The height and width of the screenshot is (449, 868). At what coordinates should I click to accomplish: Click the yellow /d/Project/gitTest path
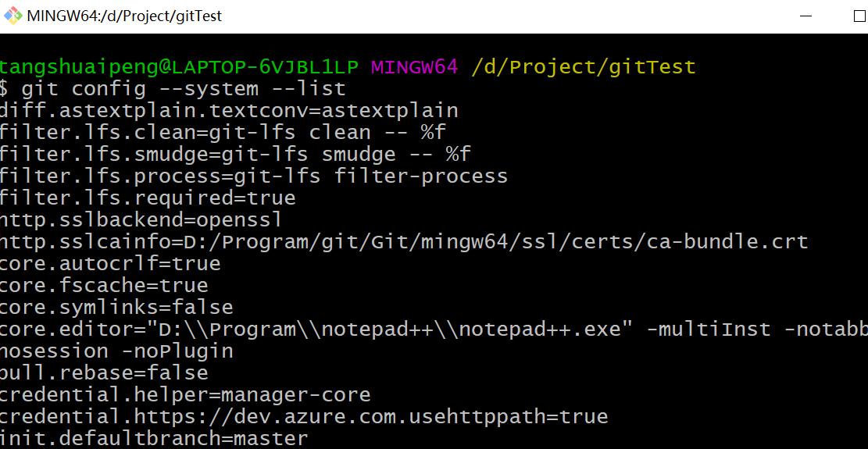point(583,67)
